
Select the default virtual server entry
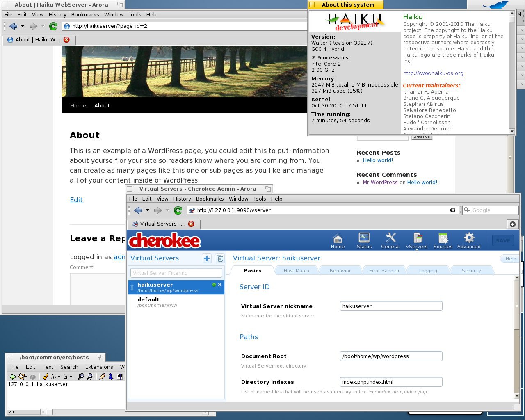click(176, 302)
